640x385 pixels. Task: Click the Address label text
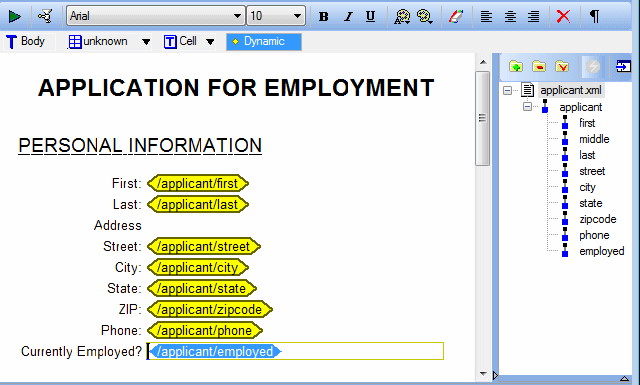click(x=118, y=225)
